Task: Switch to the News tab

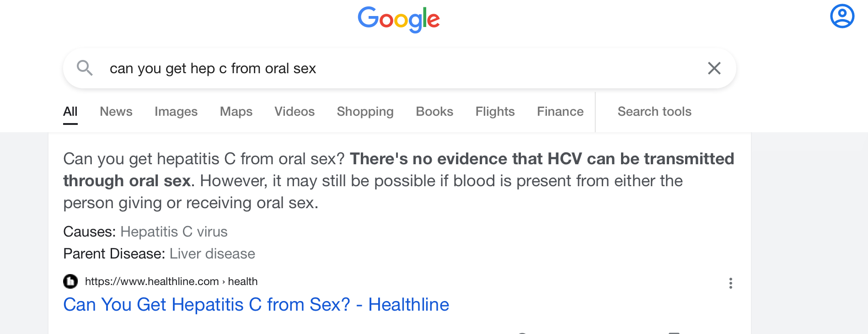Action: click(x=116, y=111)
